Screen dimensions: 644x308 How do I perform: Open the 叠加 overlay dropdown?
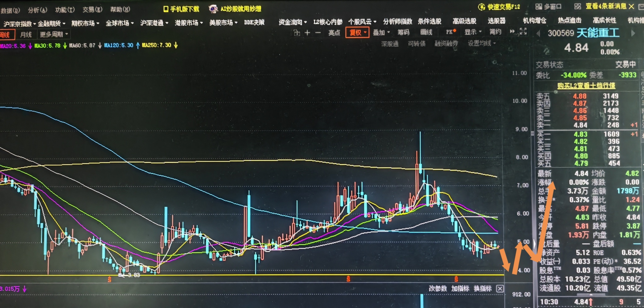tap(381, 32)
